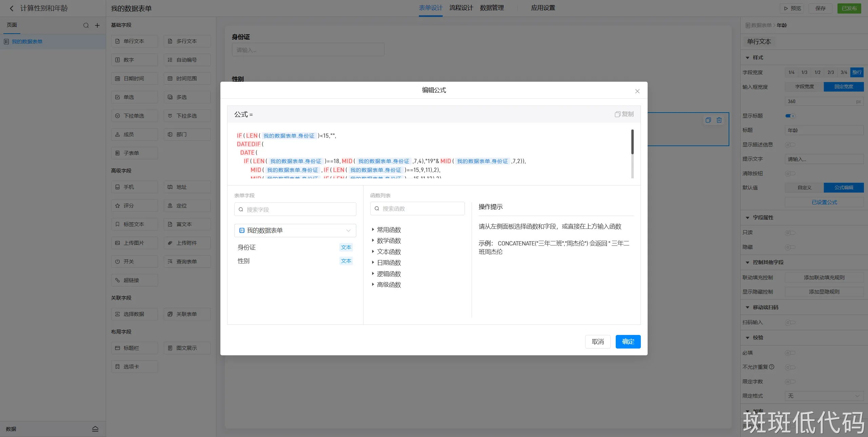Click the page search magnifier icon

[86, 25]
